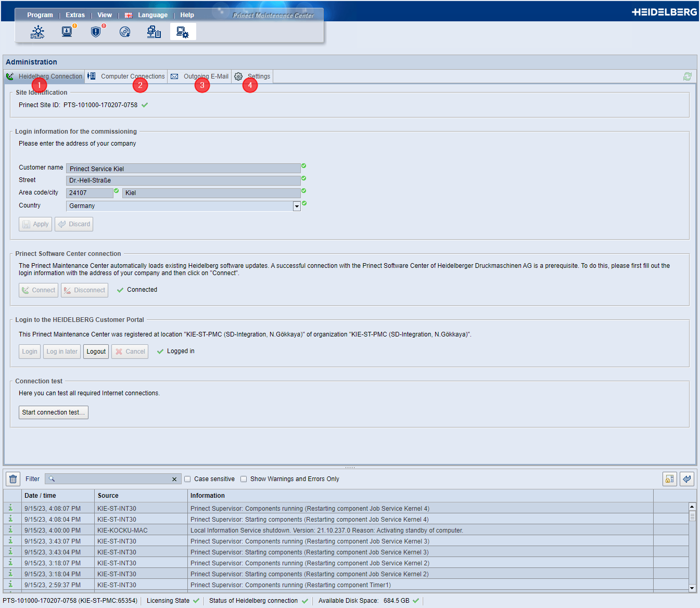The width and height of the screenshot is (700, 608).
Task: Select the computer-with-gear Administration icon
Action: (x=183, y=32)
